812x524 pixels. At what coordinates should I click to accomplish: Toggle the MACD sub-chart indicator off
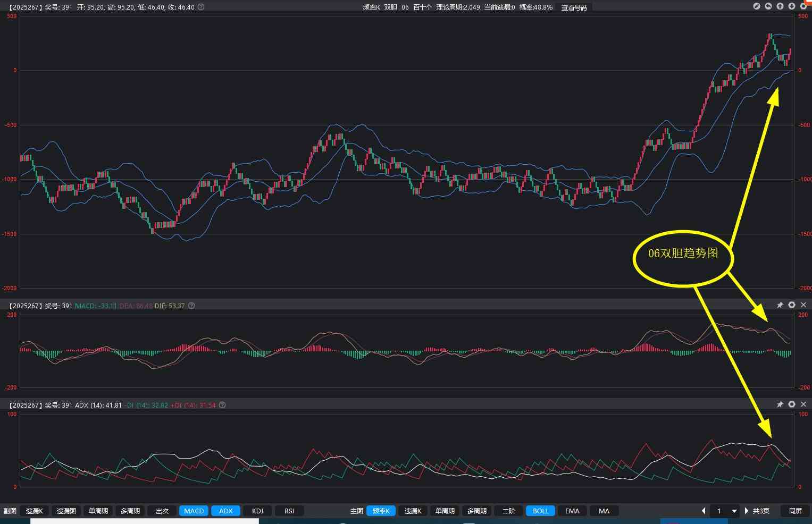coord(194,511)
